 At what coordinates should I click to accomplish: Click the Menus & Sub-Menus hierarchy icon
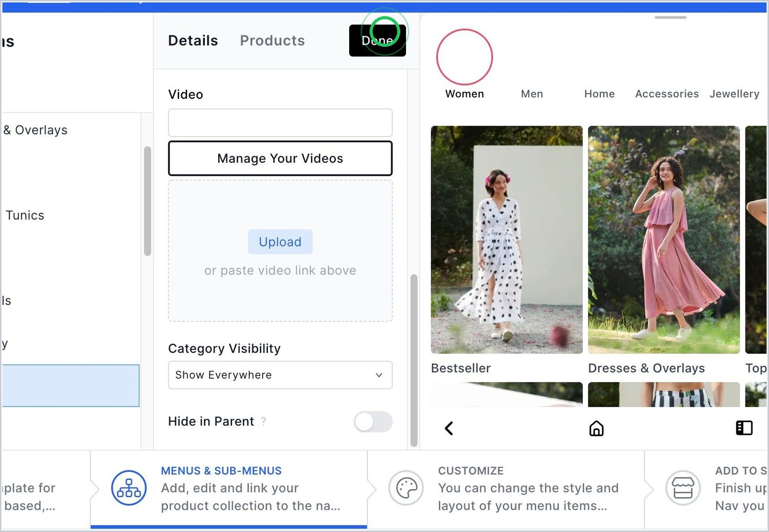[x=129, y=488]
